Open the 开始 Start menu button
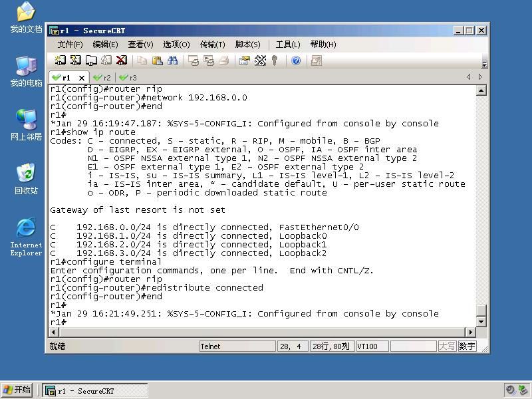Image resolution: width=532 pixels, height=399 pixels. point(17,390)
